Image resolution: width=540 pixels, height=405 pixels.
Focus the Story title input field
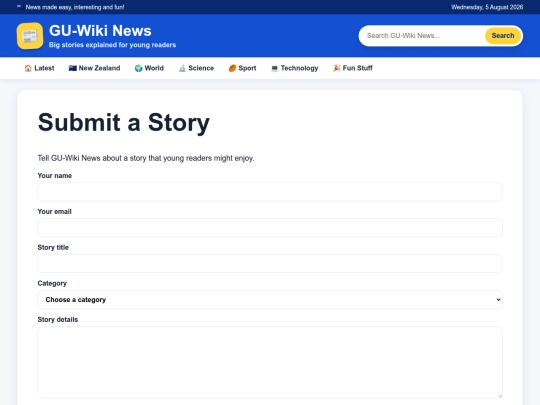tap(270, 264)
